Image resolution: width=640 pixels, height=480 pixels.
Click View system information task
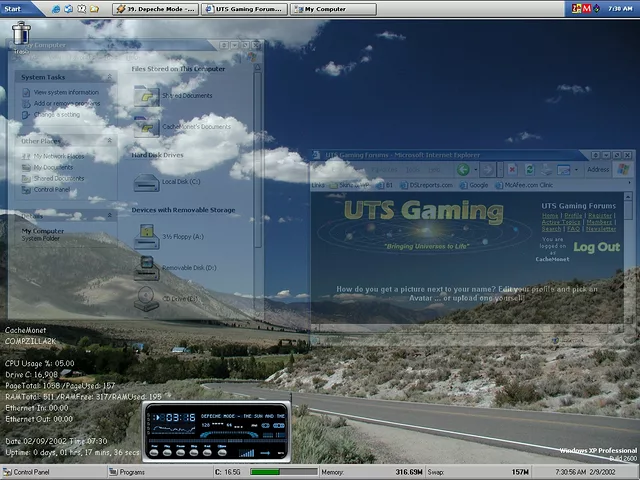pos(66,92)
